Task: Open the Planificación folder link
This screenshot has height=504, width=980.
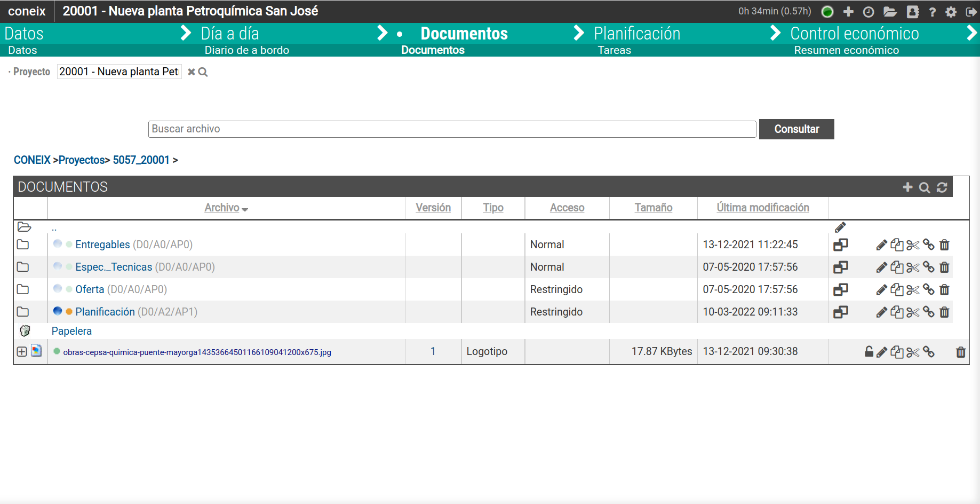Action: pyautogui.click(x=105, y=312)
